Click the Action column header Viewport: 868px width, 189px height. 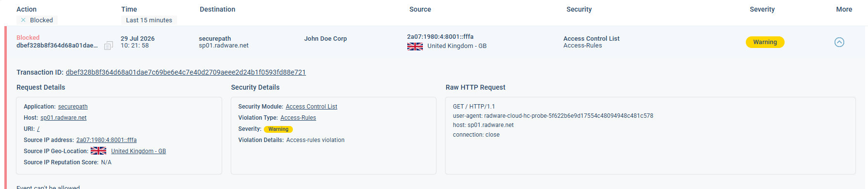click(26, 9)
